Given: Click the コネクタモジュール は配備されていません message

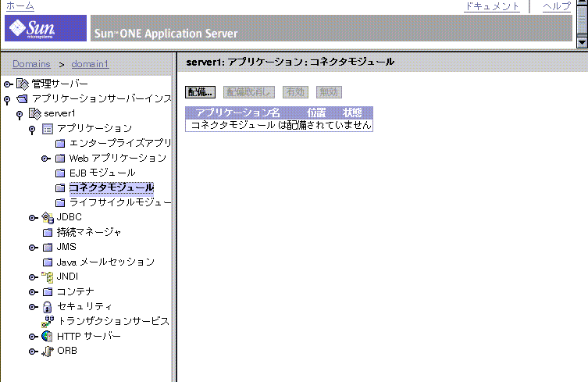Looking at the screenshot, I should pos(281,125).
